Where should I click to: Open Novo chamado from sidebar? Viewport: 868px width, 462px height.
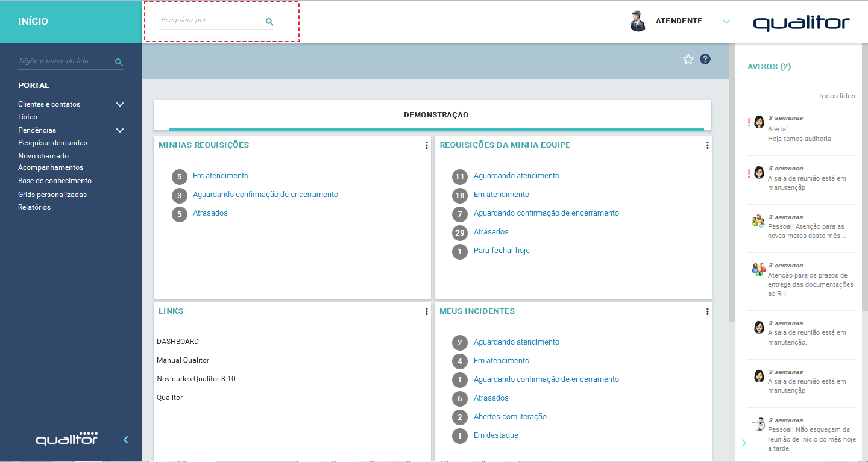tap(43, 156)
